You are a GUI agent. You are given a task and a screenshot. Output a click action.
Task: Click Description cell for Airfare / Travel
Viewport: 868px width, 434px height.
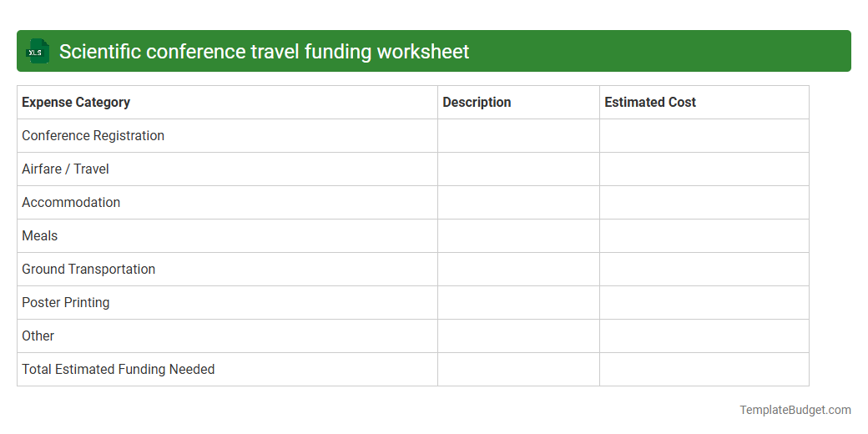coord(518,169)
